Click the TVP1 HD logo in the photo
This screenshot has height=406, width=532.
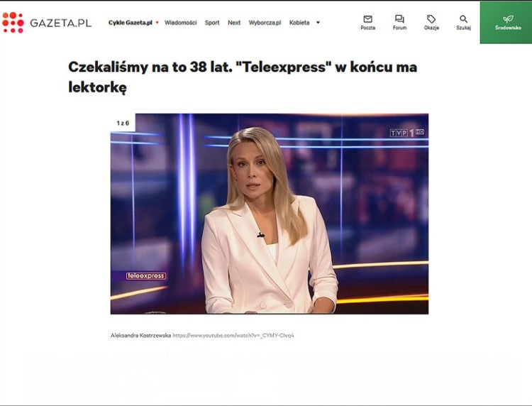coord(407,133)
